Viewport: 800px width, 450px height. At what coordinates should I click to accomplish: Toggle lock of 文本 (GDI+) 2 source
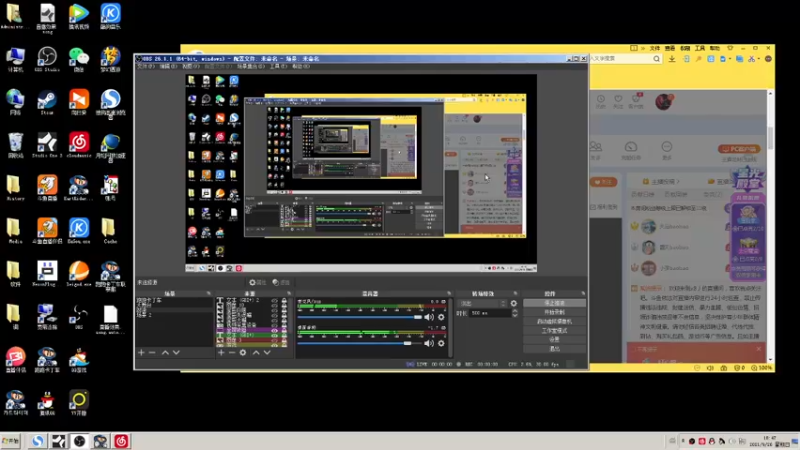(x=284, y=301)
